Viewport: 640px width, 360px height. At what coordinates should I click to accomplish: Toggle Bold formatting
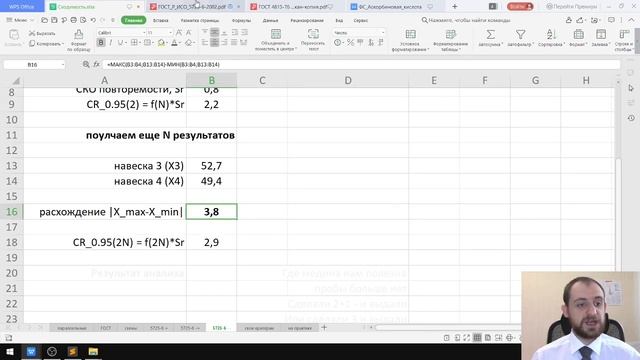click(101, 42)
